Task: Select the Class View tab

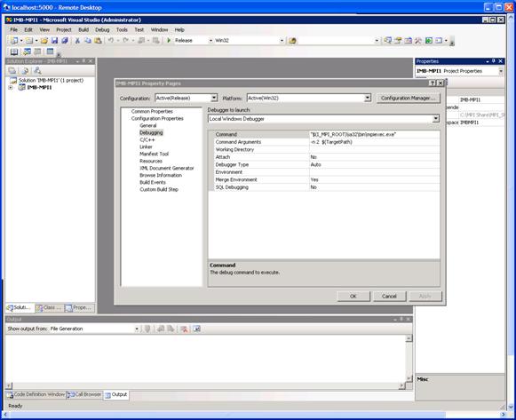Action: click(49, 307)
